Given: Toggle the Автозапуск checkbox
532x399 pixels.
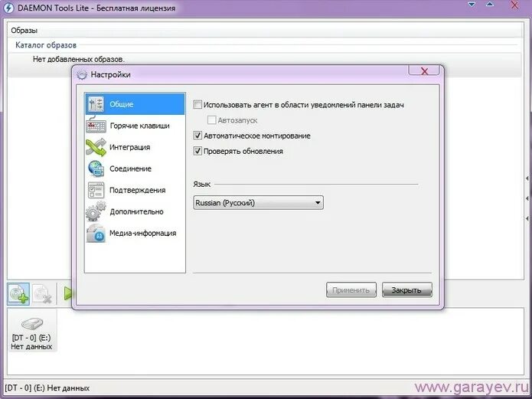Looking at the screenshot, I should coord(211,120).
